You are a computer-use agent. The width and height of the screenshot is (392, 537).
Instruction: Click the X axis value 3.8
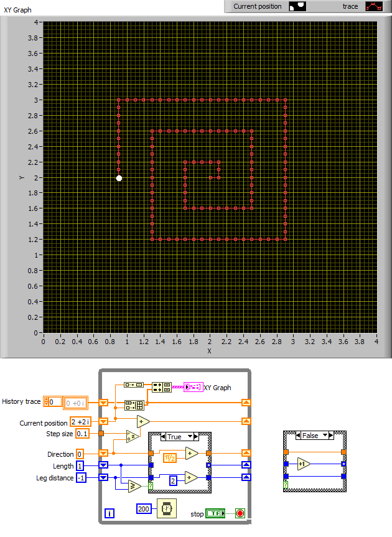click(x=360, y=342)
